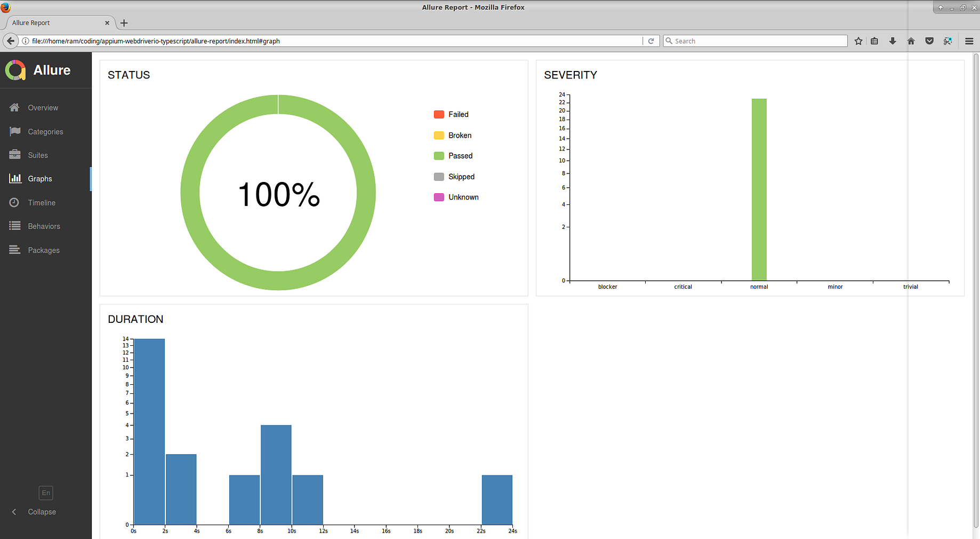The width and height of the screenshot is (980, 539).
Task: Open Suites via the briefcase icon
Action: [14, 155]
